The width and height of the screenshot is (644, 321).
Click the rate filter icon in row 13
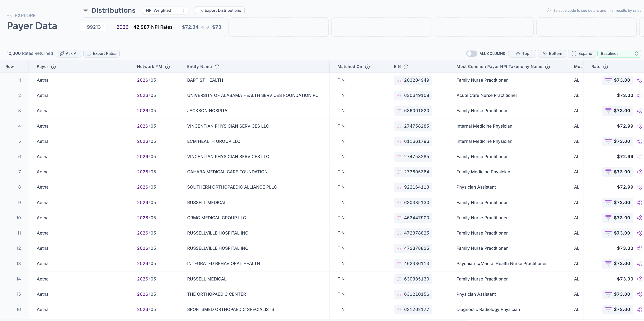608,264
